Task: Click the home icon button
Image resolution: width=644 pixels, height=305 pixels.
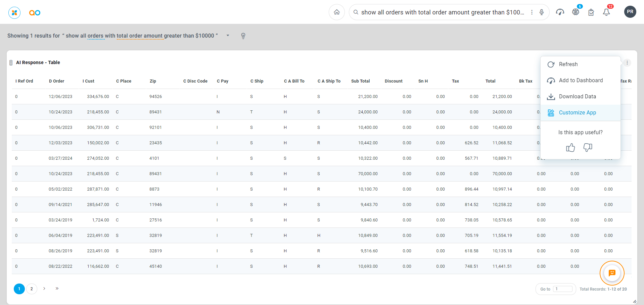Action: (336, 12)
